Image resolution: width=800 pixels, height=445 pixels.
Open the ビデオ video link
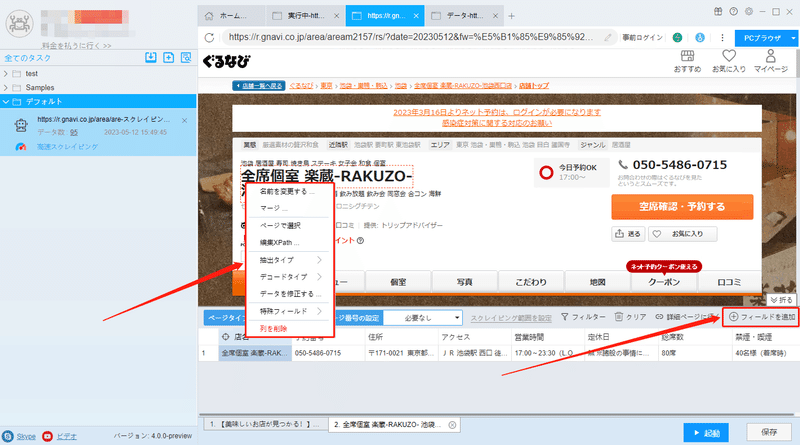click(x=66, y=436)
